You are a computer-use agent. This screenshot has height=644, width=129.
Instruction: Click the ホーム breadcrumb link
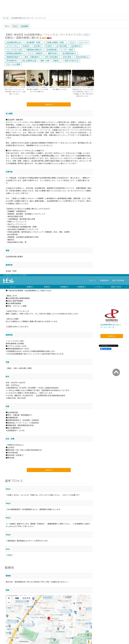[x=5, y=18]
